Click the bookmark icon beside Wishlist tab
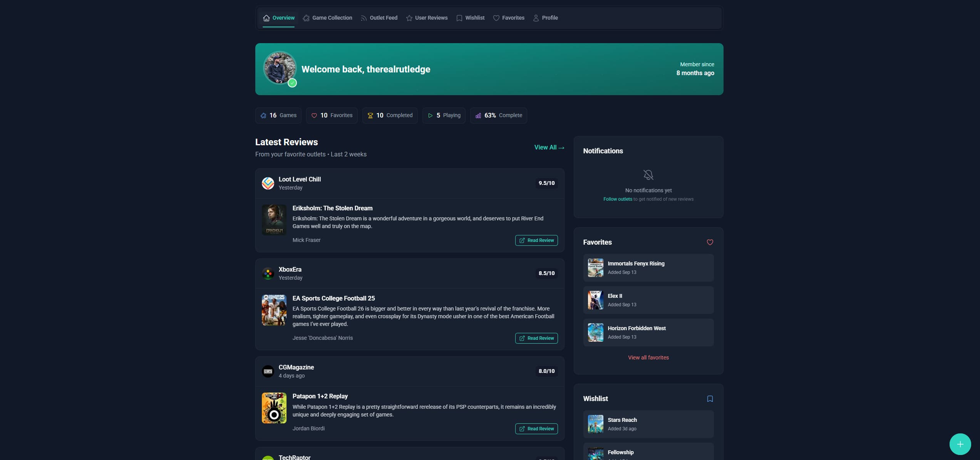This screenshot has height=460, width=980. (459, 18)
